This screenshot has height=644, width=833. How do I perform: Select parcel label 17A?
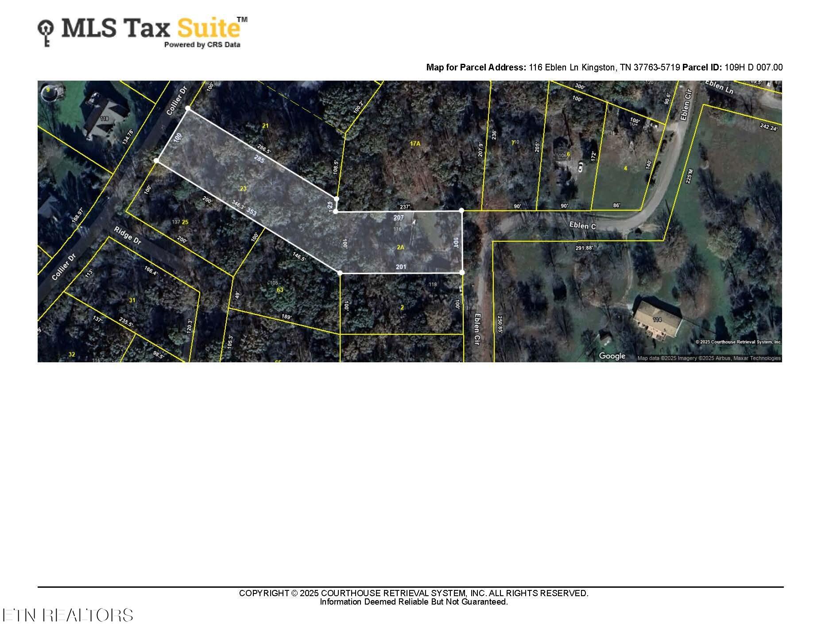tap(415, 144)
